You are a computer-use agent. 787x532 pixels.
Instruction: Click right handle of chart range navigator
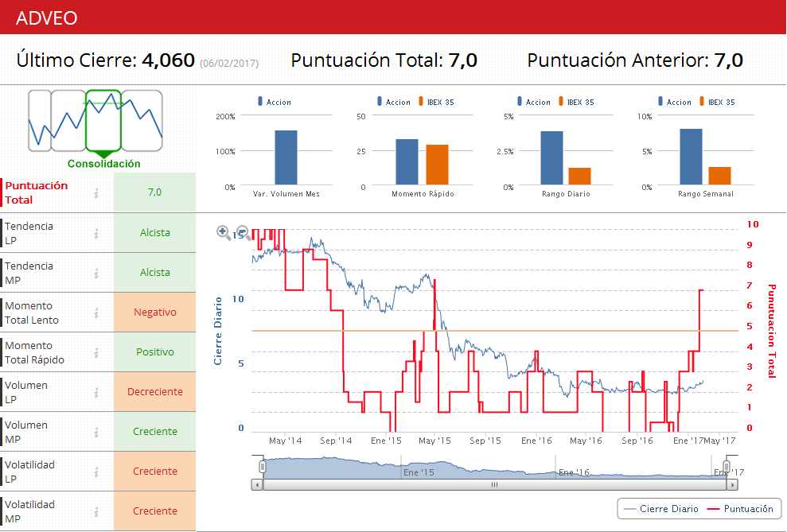[x=727, y=467]
